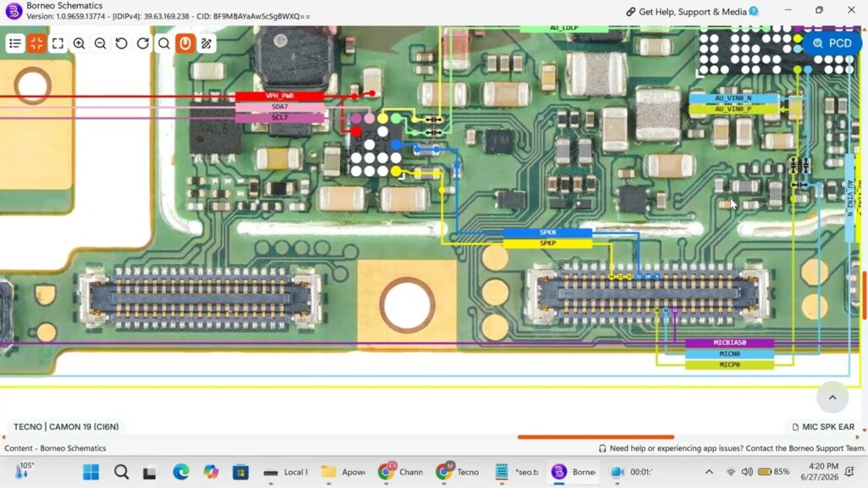Select the SCL7 net label

[x=280, y=118]
